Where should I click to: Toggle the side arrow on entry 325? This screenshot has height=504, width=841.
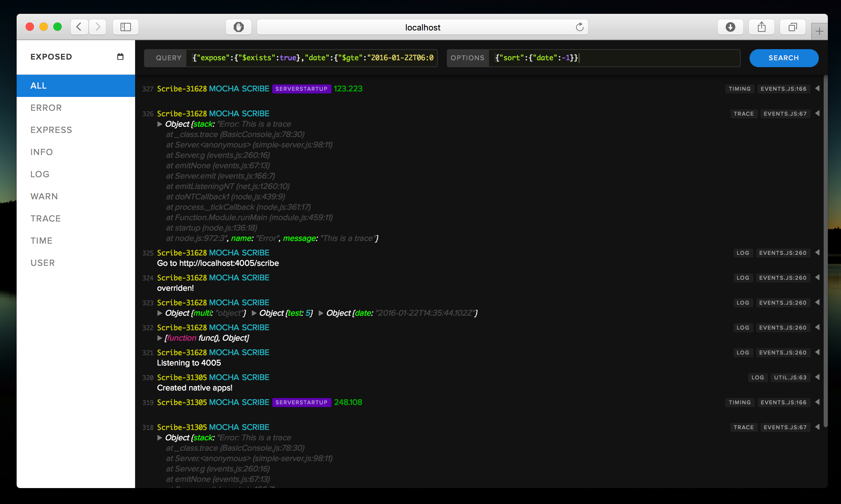817,253
